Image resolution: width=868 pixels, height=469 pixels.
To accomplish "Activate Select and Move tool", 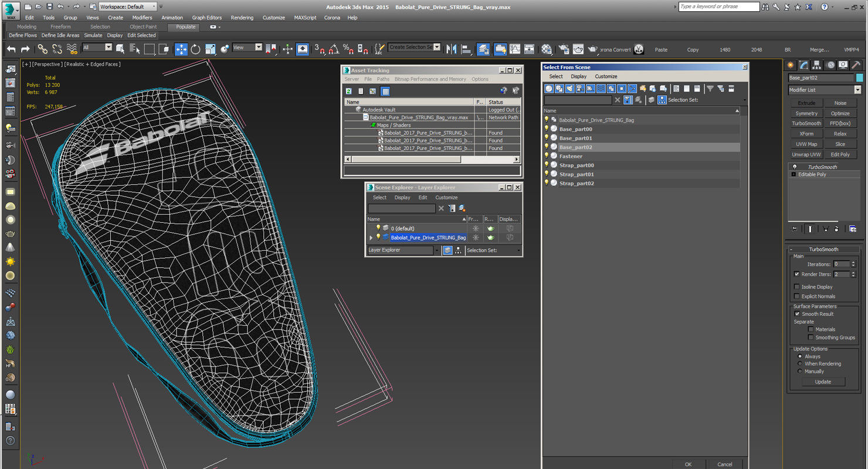I will (x=181, y=49).
